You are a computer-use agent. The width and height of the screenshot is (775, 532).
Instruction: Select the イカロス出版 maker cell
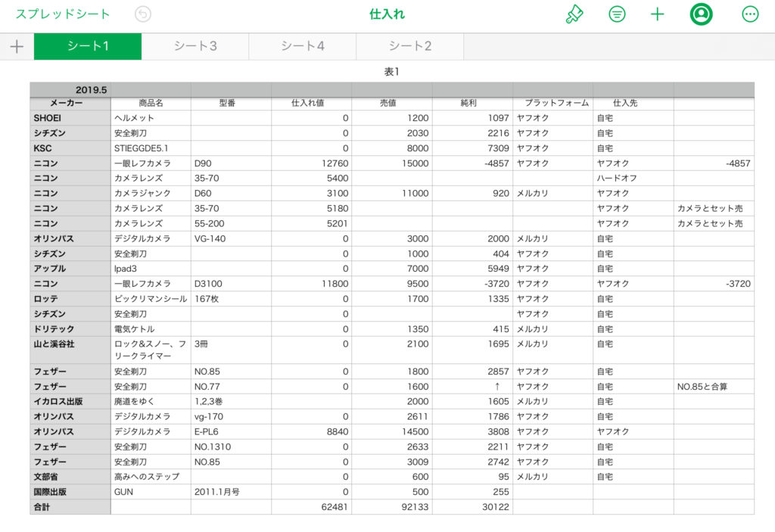pyautogui.click(x=70, y=402)
